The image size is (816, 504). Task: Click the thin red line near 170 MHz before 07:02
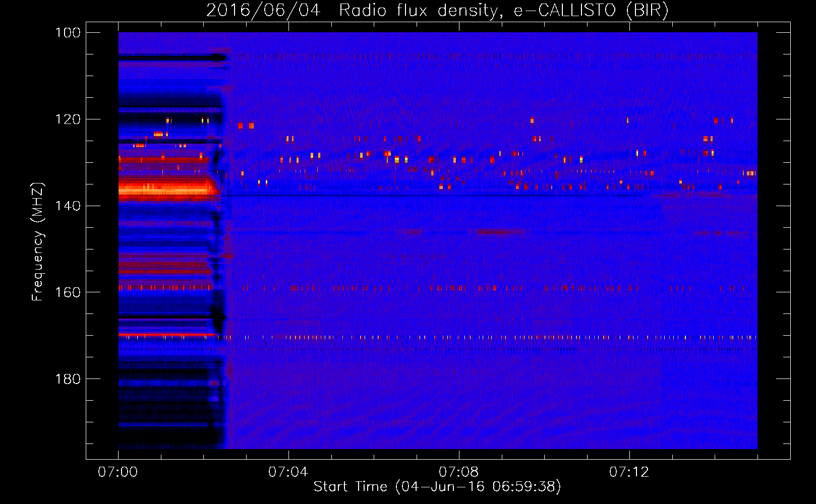(166, 335)
